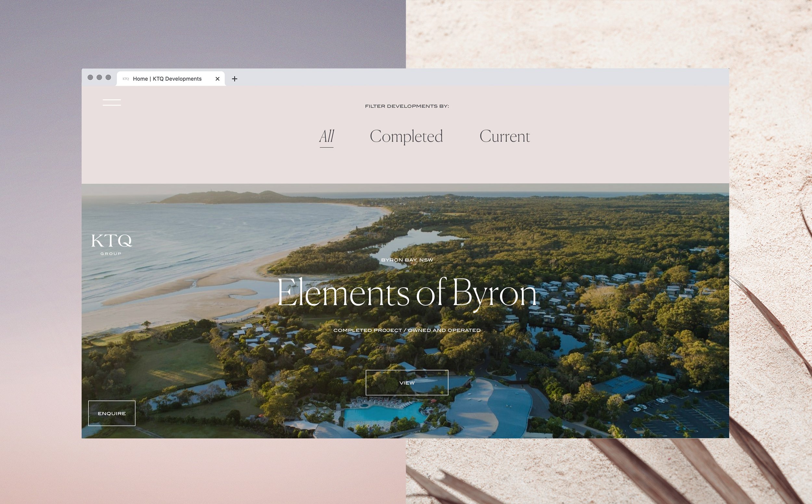Open a new browser tab with plus
The image size is (812, 504).
pos(235,79)
